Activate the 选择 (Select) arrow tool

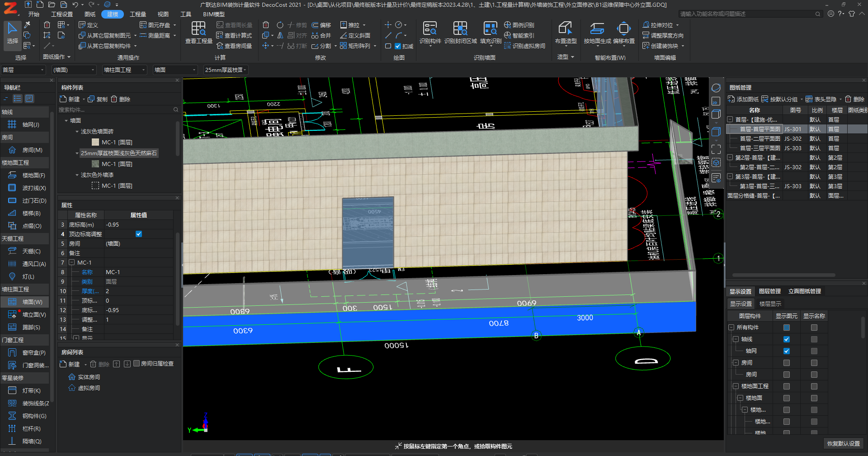point(12,33)
